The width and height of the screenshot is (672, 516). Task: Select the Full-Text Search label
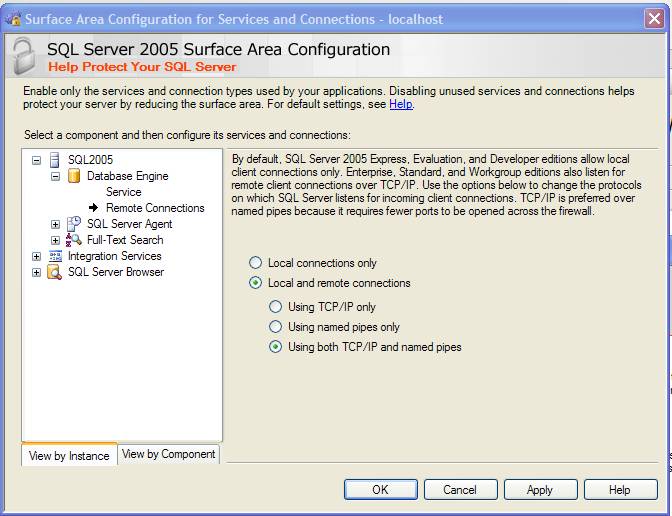[x=125, y=240]
